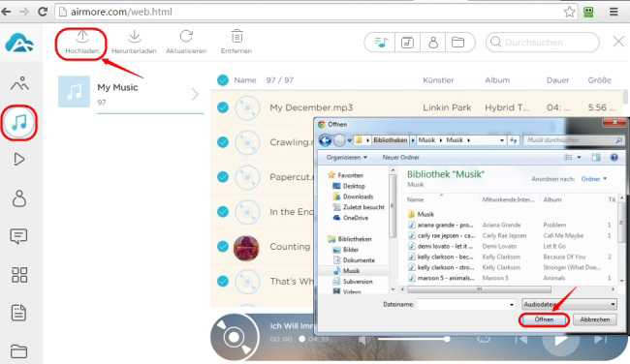Click the Hochladen upload icon

point(82,37)
